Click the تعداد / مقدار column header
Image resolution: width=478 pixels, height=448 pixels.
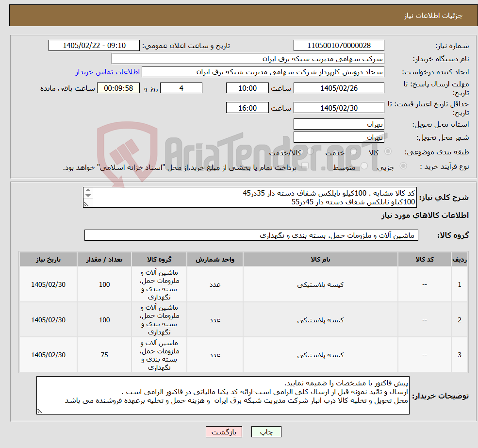click(104, 259)
